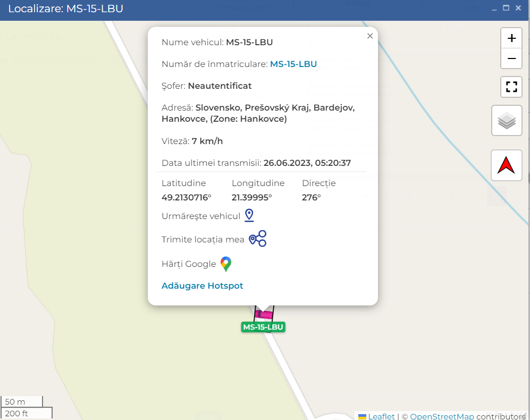
Task: Open the OpenStreetMap attribution link
Action: tap(442, 416)
